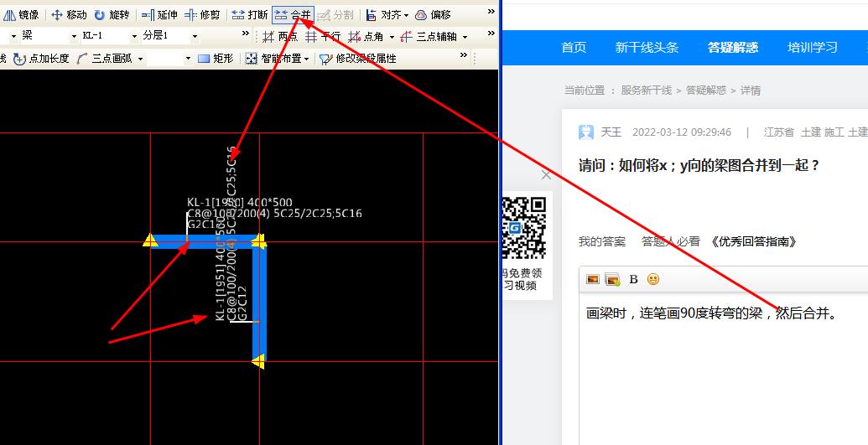
Task: Select the 镜像 mirror tool
Action: [x=21, y=15]
